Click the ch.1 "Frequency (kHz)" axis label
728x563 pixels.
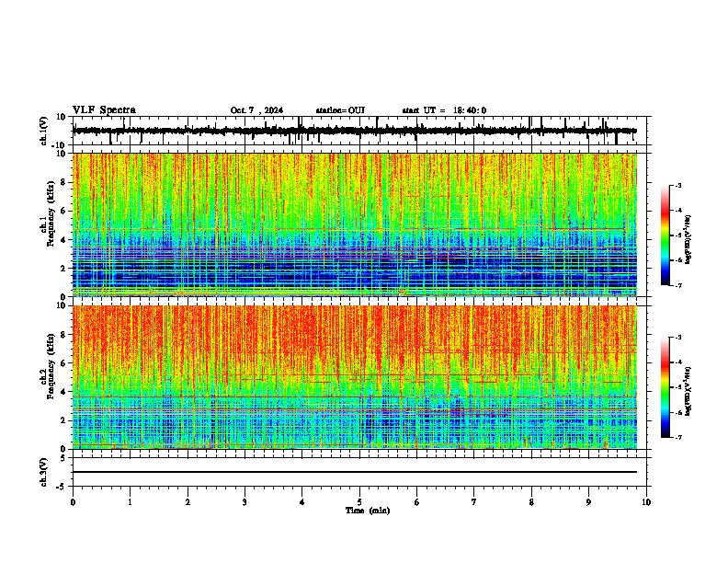point(51,213)
